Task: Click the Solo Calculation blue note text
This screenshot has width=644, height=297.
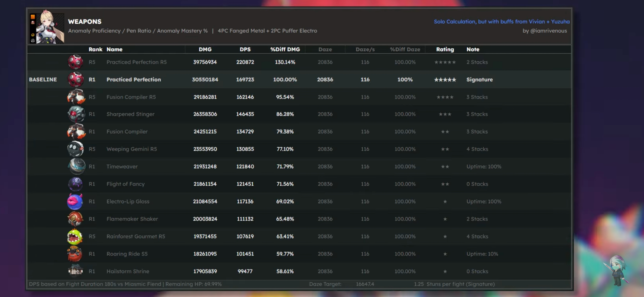Action: (501, 21)
